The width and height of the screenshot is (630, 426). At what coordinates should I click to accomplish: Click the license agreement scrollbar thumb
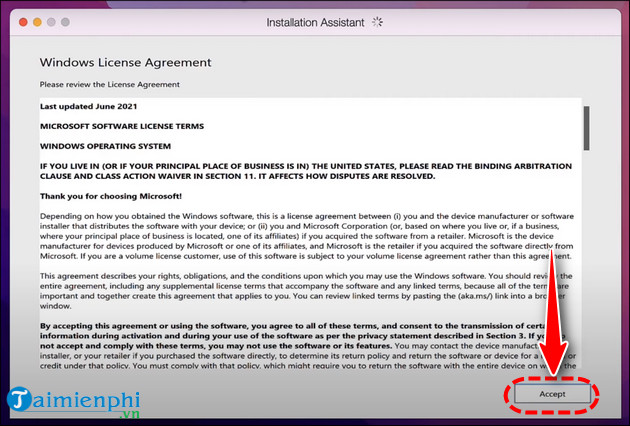[587, 128]
